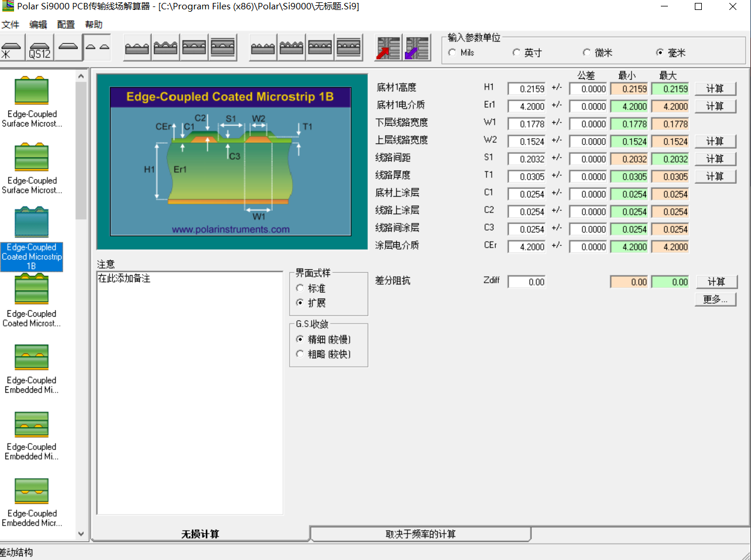Click 计算 button for H1 row
This screenshot has width=751, height=560.
715,89
